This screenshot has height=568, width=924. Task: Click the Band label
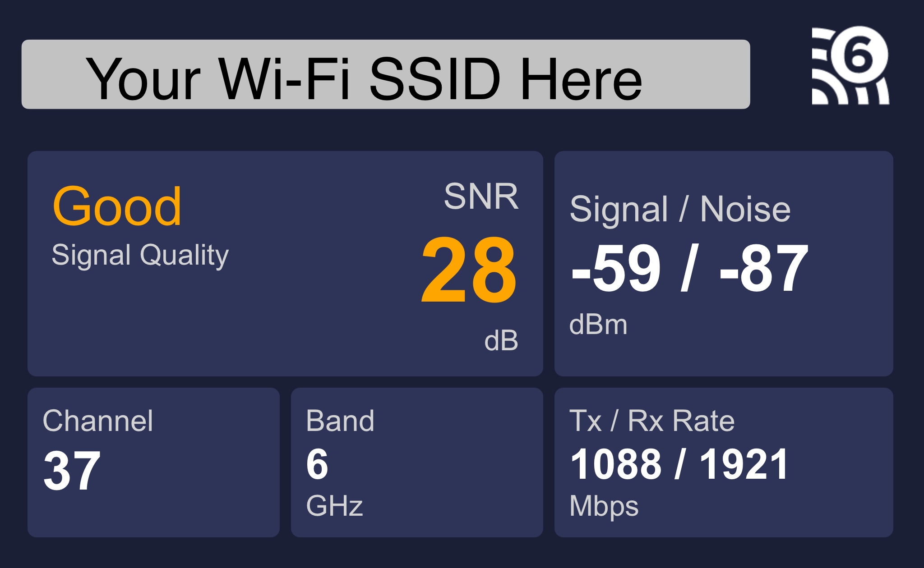340,421
